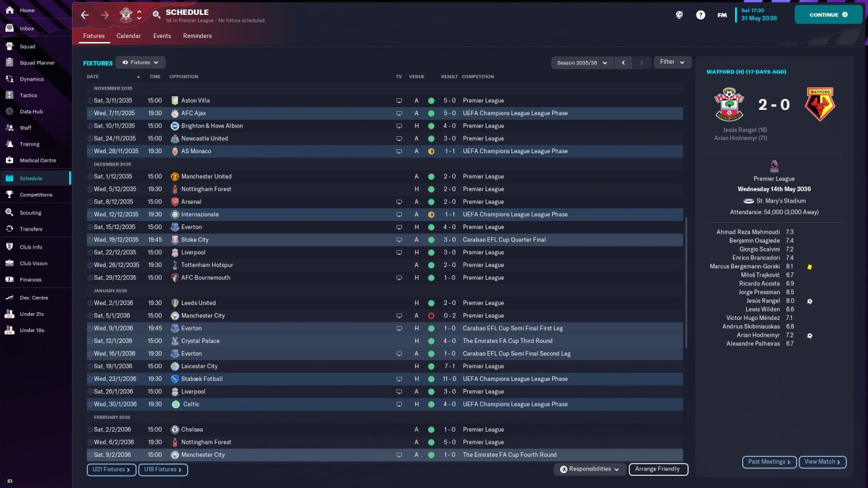Open the FM menu logo
This screenshot has width=868, height=488.
click(x=722, y=15)
